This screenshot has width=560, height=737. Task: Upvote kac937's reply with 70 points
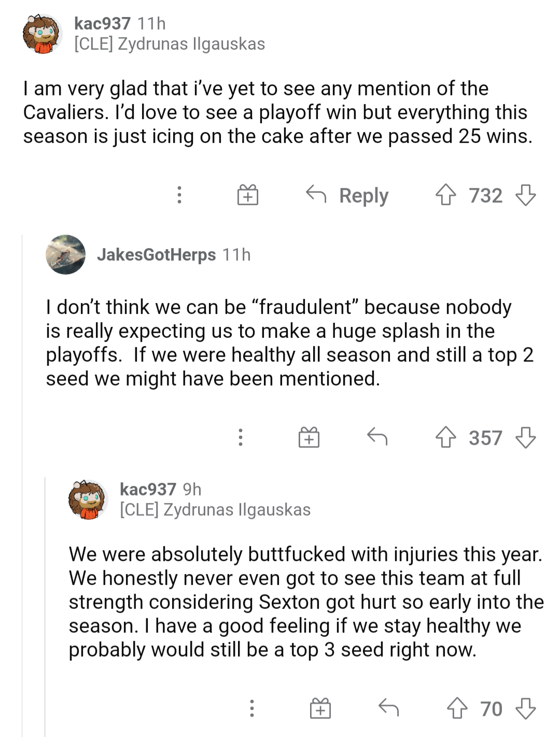[457, 708]
